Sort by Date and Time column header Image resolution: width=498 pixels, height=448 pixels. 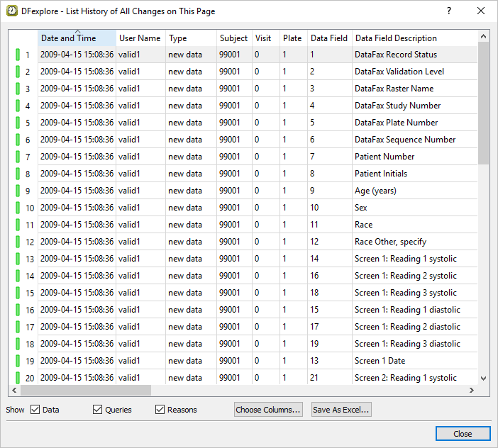pyautogui.click(x=77, y=38)
